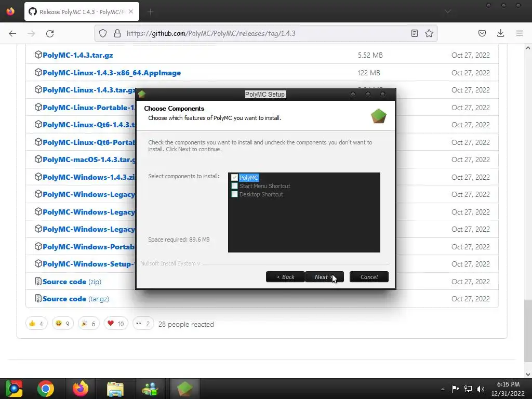
Task: Open the clock showing 6:15 PM
Action: 508,389
